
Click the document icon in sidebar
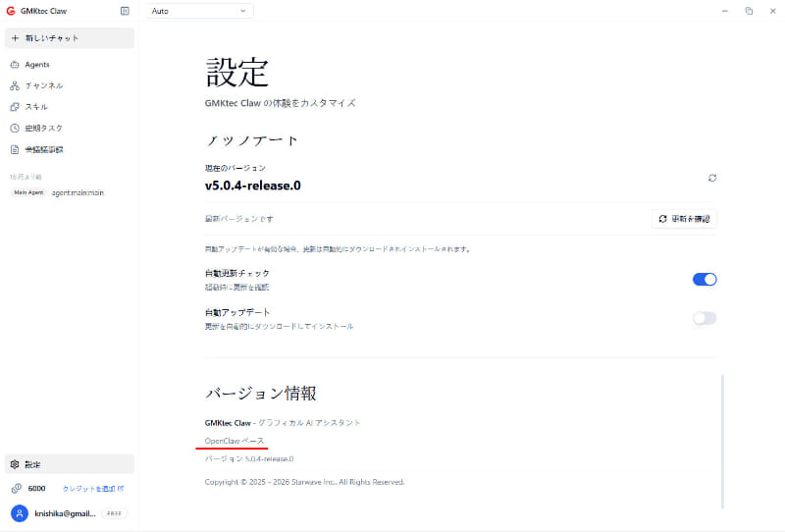(x=15, y=150)
